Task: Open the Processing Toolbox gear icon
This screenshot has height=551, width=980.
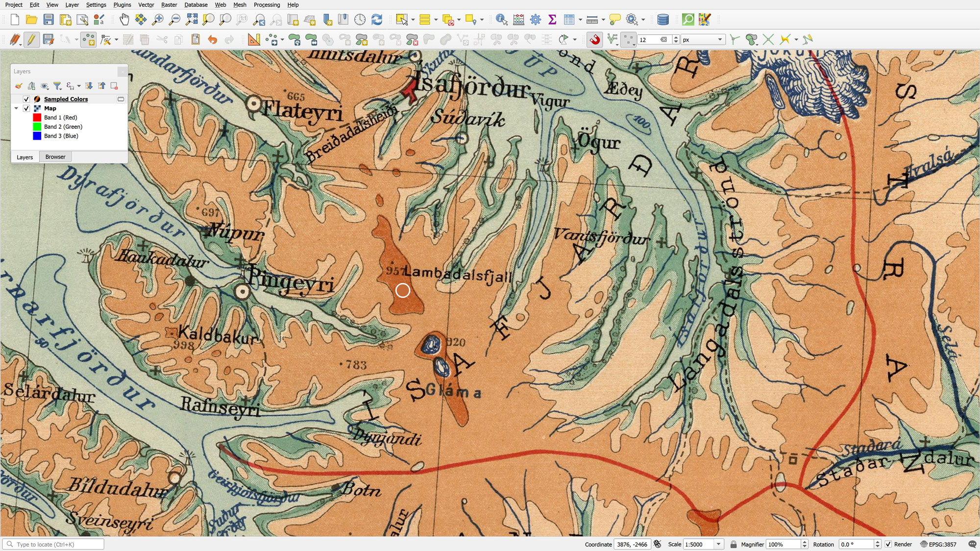Action: 536,20
